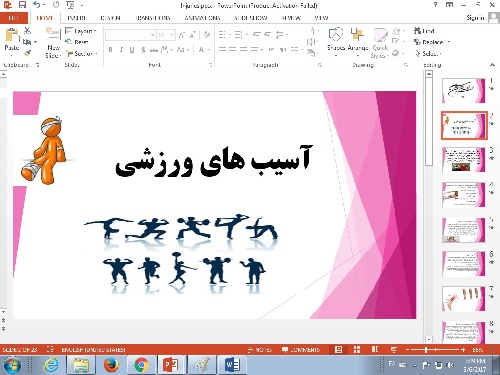Toggle numbered list formatting
500x375 pixels.
click(x=238, y=34)
